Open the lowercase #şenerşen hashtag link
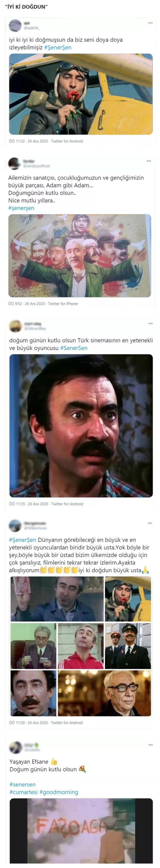Image resolution: width=160 pixels, height=868 pixels. (21, 208)
